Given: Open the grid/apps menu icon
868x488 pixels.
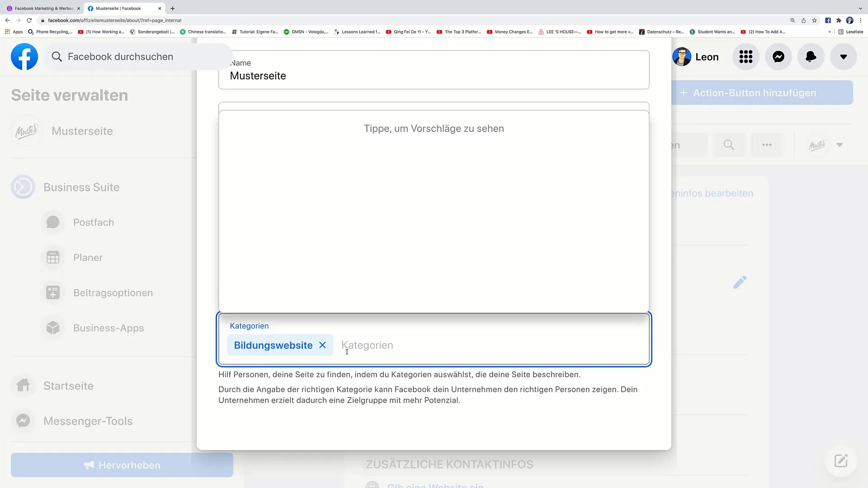Looking at the screenshot, I should [x=746, y=56].
